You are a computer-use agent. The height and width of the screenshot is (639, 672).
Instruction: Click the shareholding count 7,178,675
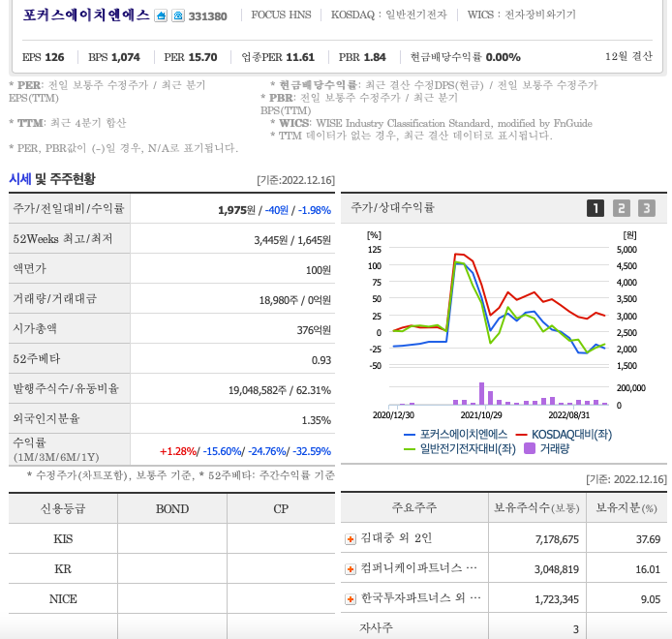click(557, 539)
